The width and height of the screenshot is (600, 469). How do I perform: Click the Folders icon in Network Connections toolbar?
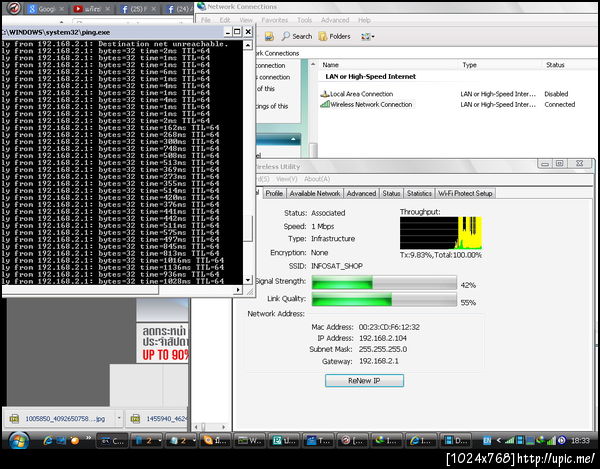click(x=323, y=36)
